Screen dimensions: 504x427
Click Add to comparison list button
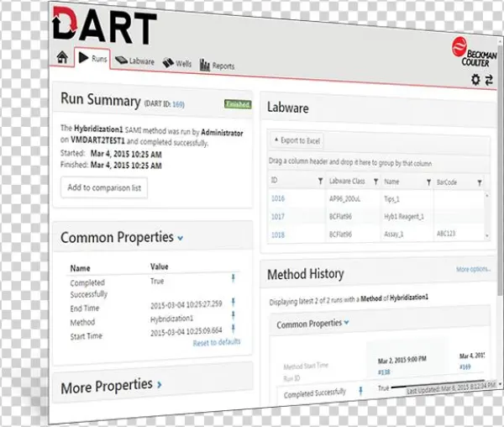coord(104,187)
